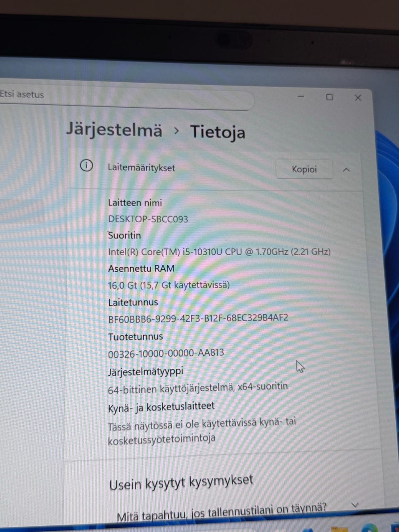Click the Usein kysytyt kysymykset heading

(x=181, y=483)
